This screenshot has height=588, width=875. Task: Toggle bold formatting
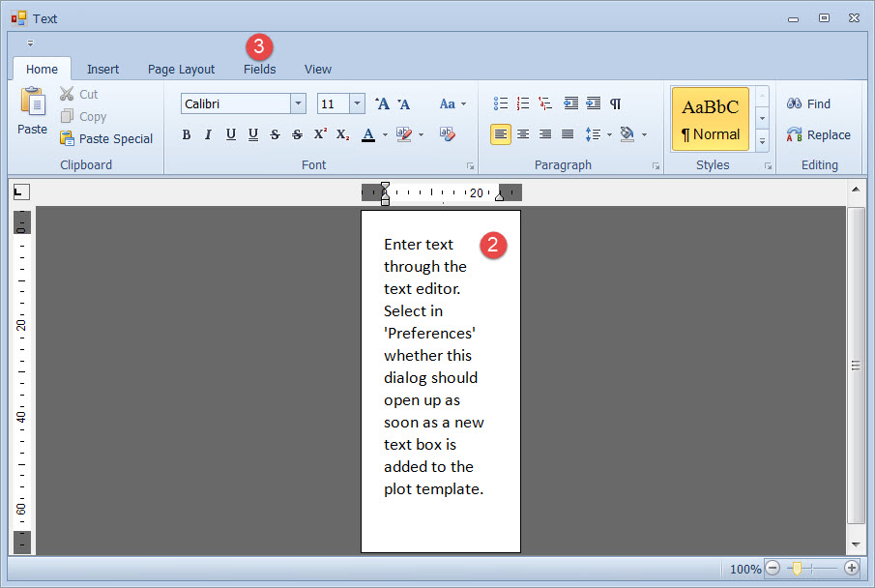tap(187, 134)
